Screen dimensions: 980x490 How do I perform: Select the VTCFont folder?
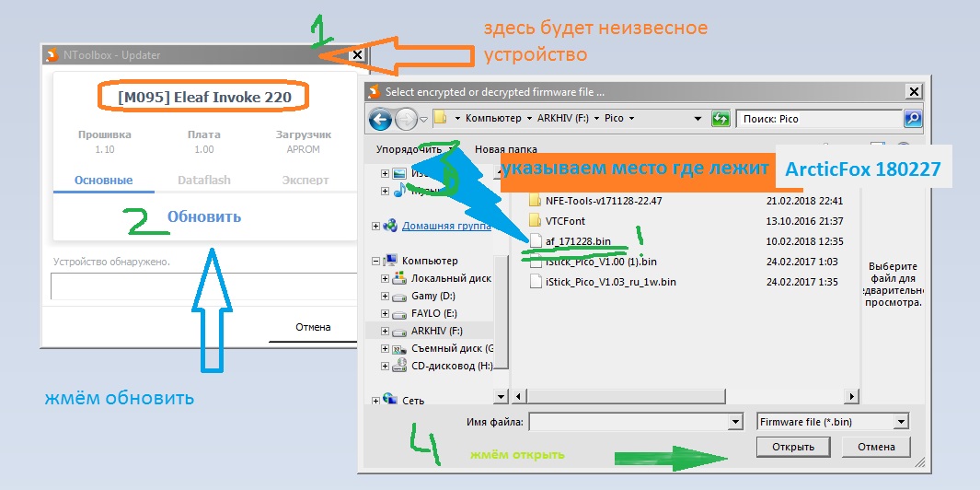point(565,221)
